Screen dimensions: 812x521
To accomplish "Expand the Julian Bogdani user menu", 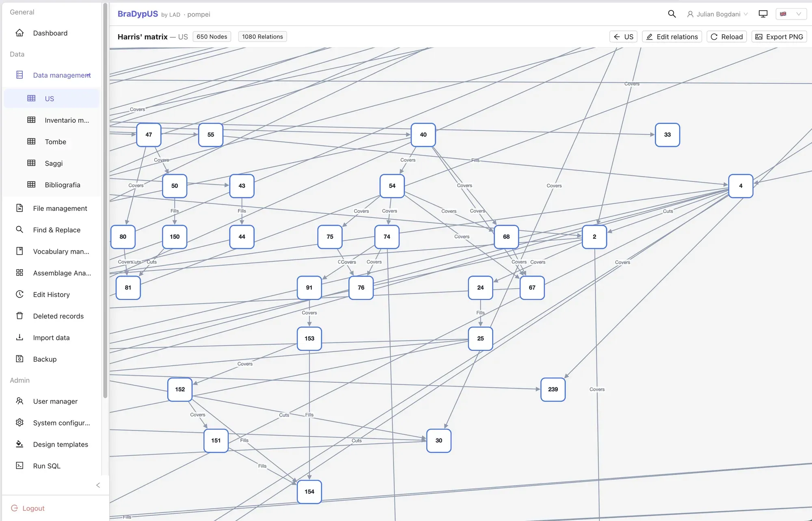I will point(717,14).
